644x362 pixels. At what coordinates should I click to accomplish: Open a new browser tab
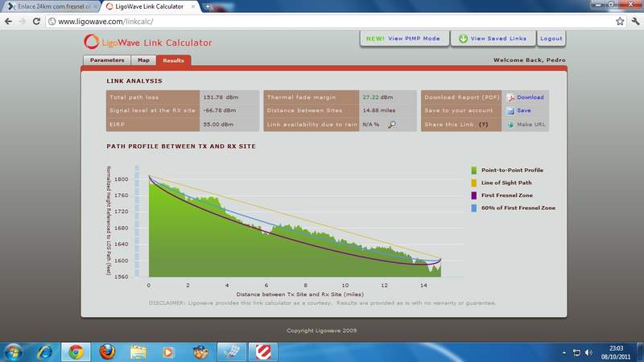(x=208, y=6)
